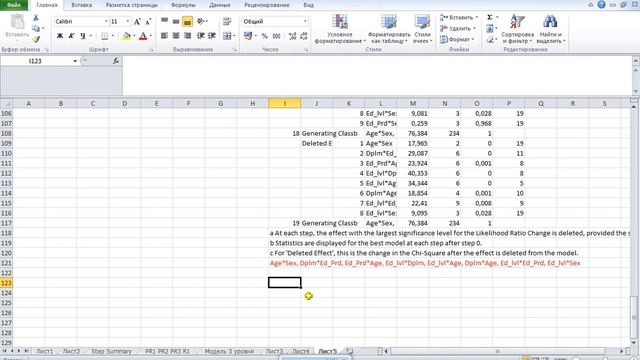Open the Модель 3 уровня sheet tab
Image resolution: width=640 pixels, height=360 pixels.
[x=229, y=351]
